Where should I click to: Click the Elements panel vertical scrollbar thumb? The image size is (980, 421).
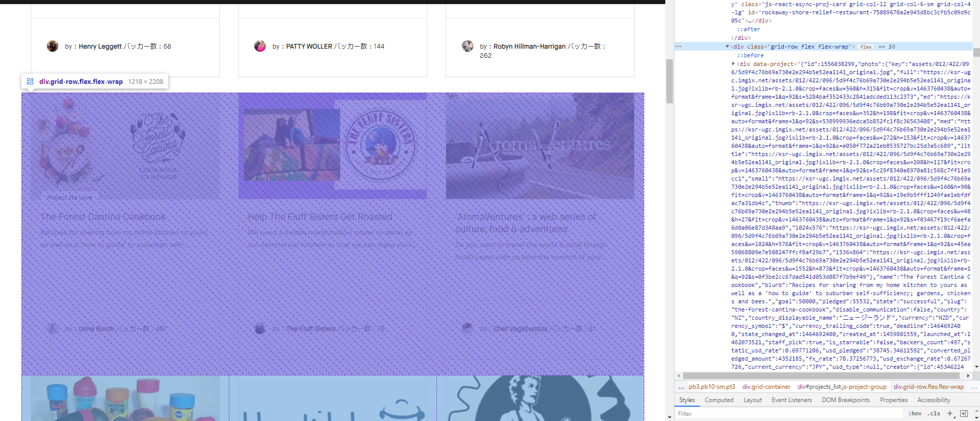[976, 52]
